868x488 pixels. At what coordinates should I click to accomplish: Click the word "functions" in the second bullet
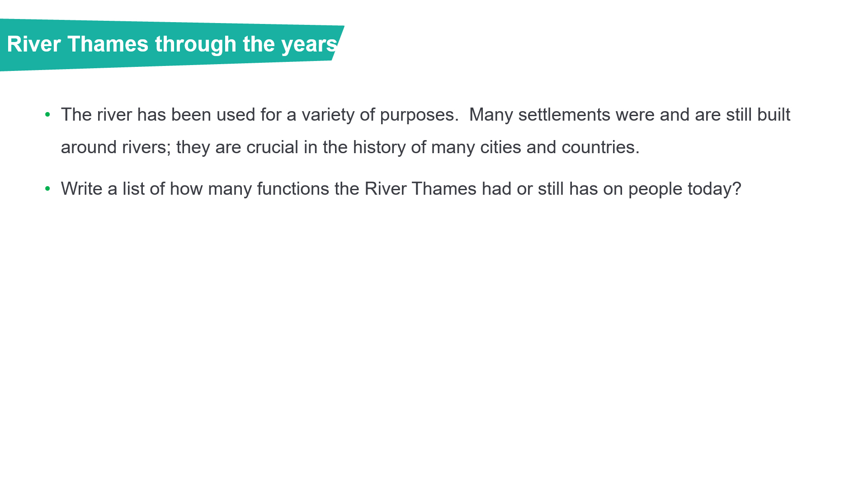[x=293, y=189]
